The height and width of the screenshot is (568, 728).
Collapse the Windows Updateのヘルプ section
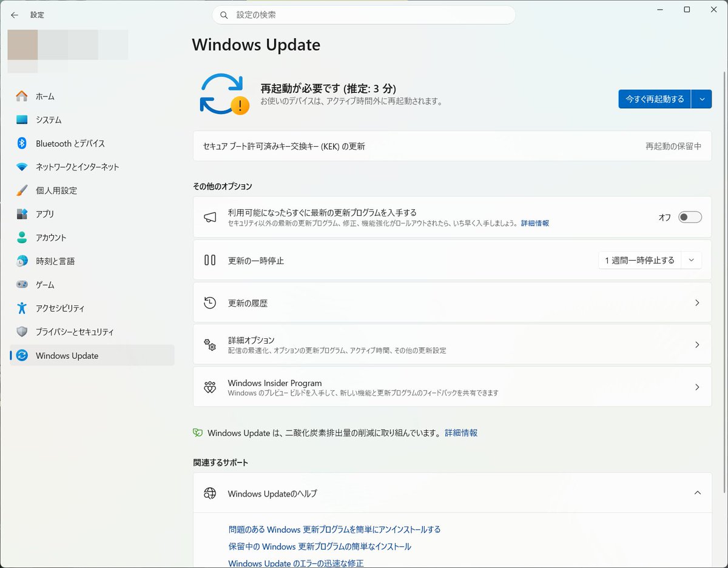click(697, 493)
